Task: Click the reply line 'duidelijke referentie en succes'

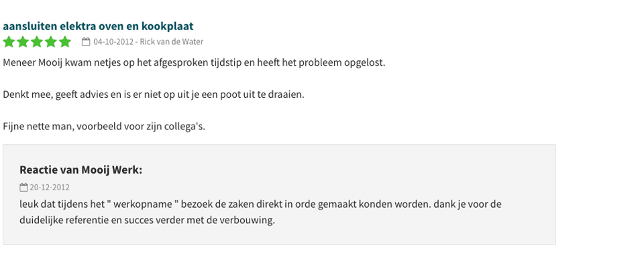Action: 148,220
